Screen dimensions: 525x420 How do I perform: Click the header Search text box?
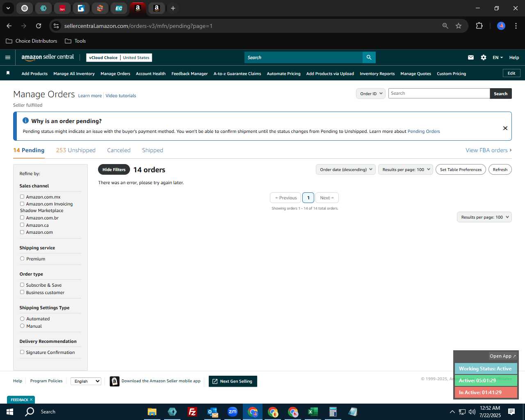(304, 57)
